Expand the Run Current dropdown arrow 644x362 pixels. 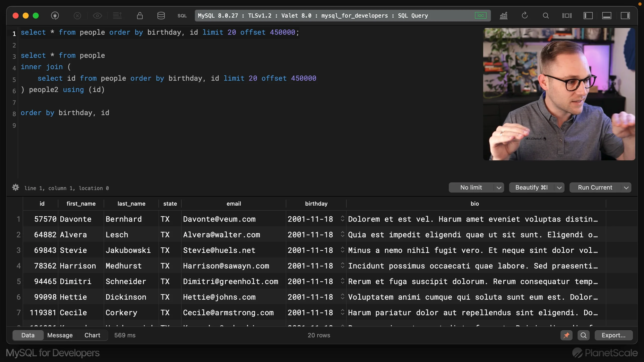pyautogui.click(x=626, y=188)
